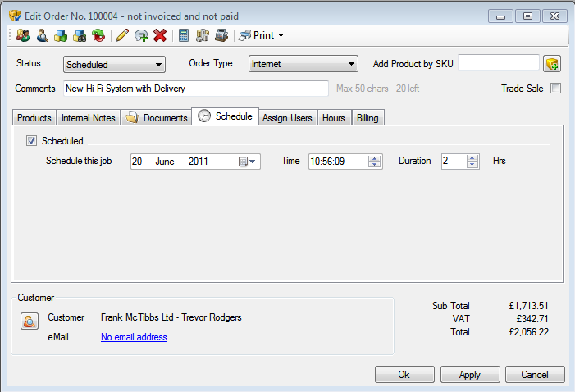Open the Status dropdown

pyautogui.click(x=114, y=64)
